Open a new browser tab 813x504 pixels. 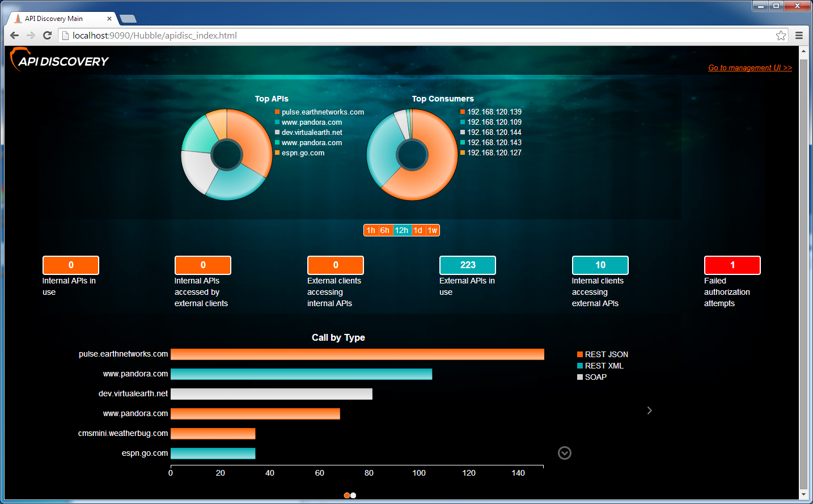[128, 19]
